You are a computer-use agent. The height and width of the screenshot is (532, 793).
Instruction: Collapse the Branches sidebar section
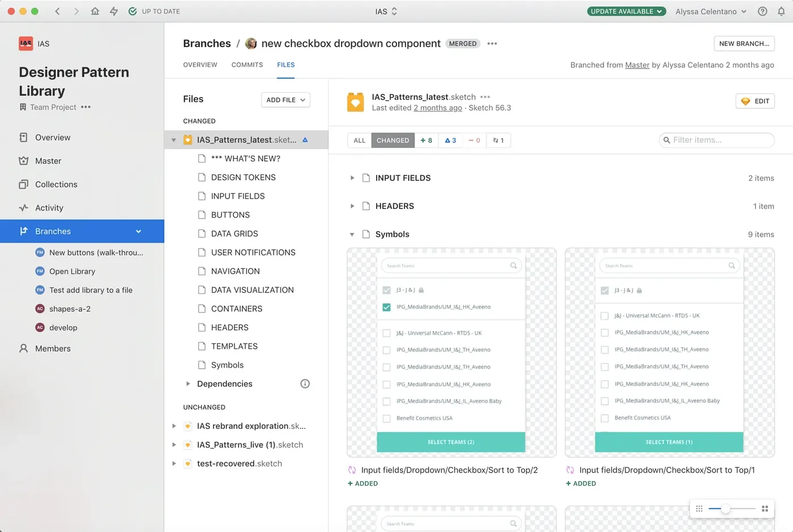click(138, 232)
